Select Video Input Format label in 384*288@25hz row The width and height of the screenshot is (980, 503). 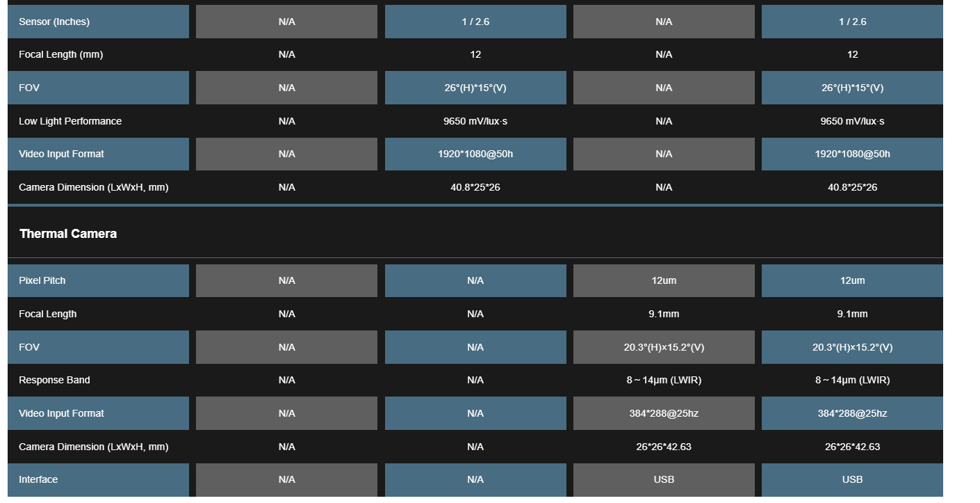click(x=61, y=413)
